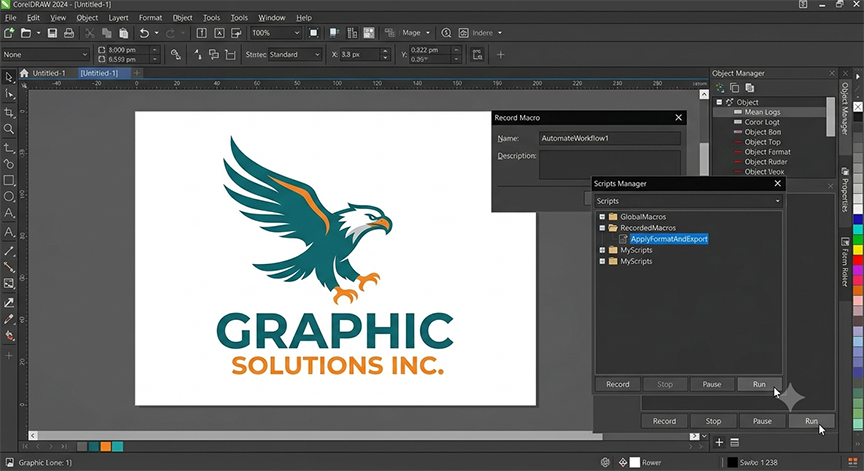Go to the first page with navigator arrow
Image resolution: width=864 pixels, height=471 pixels.
[x=25, y=446]
